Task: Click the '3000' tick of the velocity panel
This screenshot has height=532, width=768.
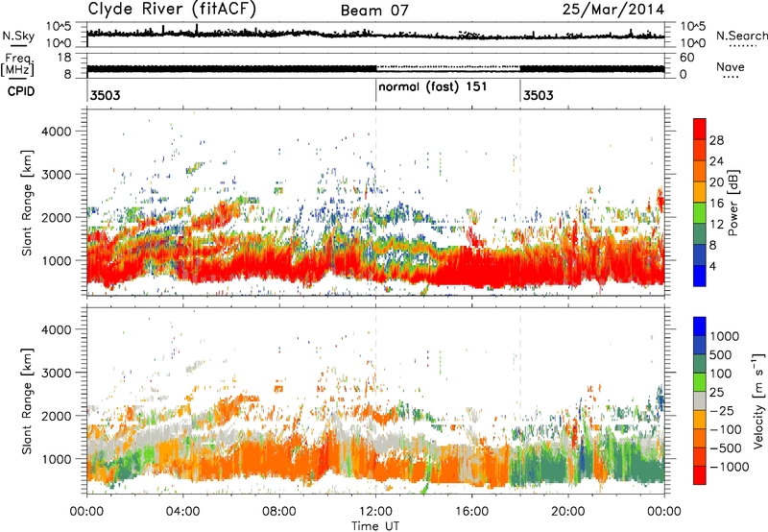Action: point(56,373)
